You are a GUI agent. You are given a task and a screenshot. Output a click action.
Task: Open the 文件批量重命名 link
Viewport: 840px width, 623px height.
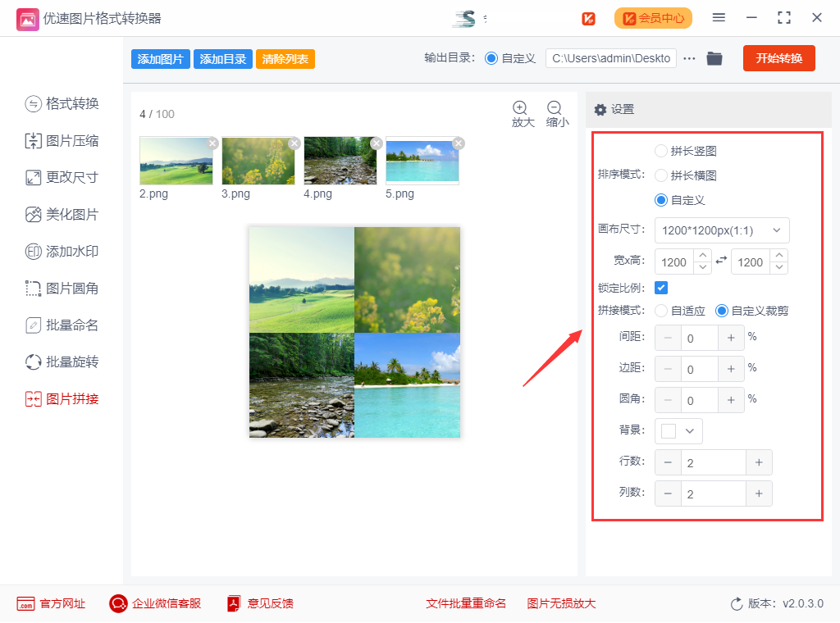pyautogui.click(x=466, y=603)
